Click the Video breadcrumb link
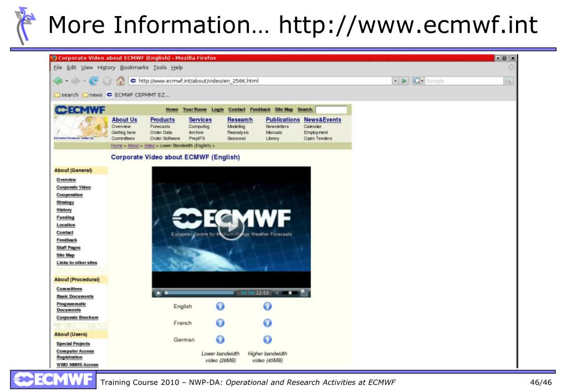This screenshot has height=392, width=567. (149, 146)
